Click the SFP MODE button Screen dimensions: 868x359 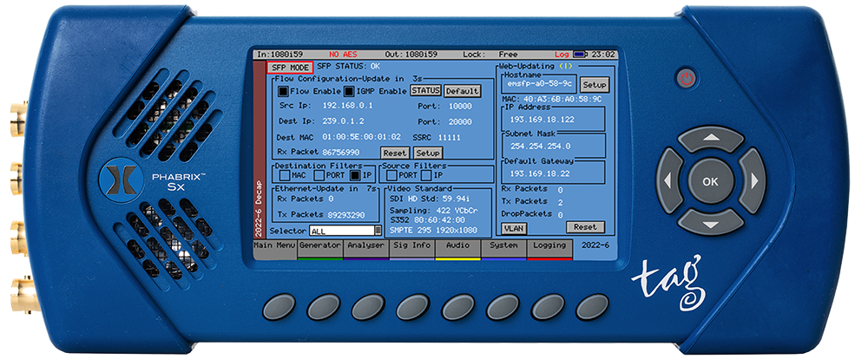coord(290,68)
